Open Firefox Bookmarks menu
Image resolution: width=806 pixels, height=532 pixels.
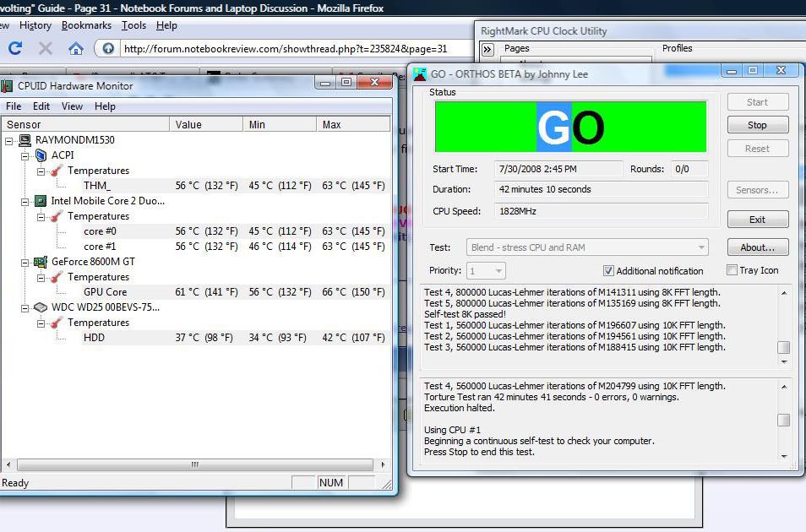[86, 25]
